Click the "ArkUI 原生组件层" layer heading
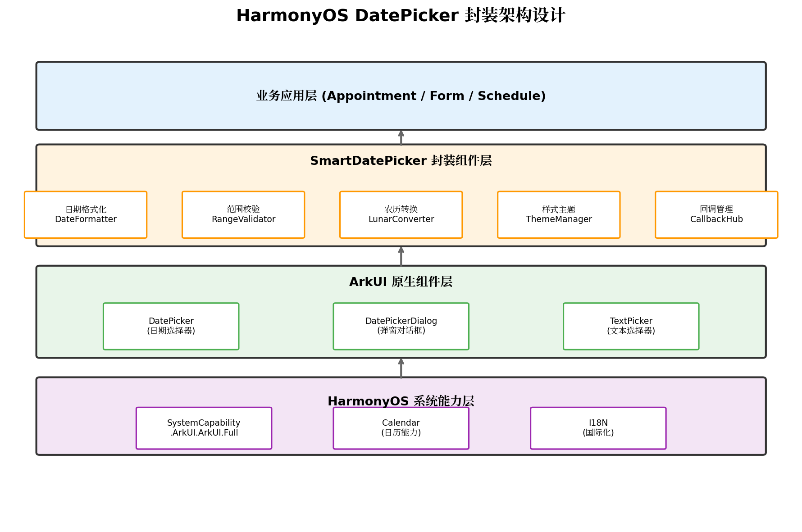Image resolution: width=802 pixels, height=532 pixels. pos(401,282)
